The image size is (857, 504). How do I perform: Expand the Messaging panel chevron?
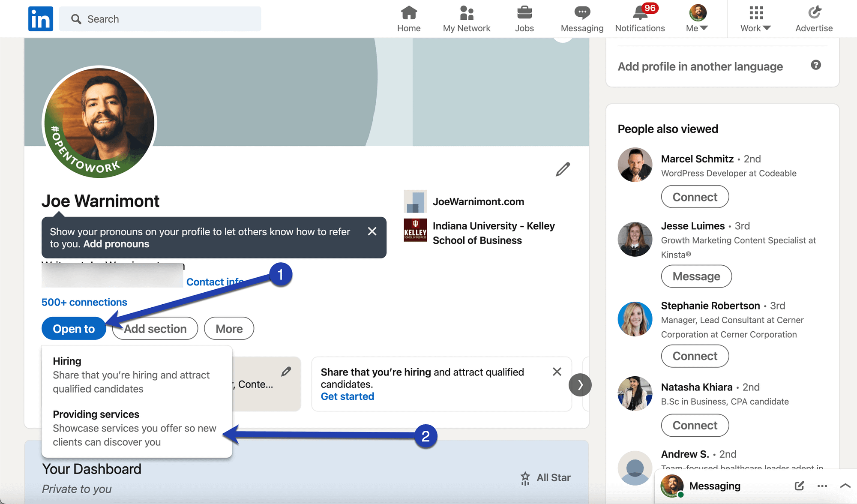click(845, 486)
